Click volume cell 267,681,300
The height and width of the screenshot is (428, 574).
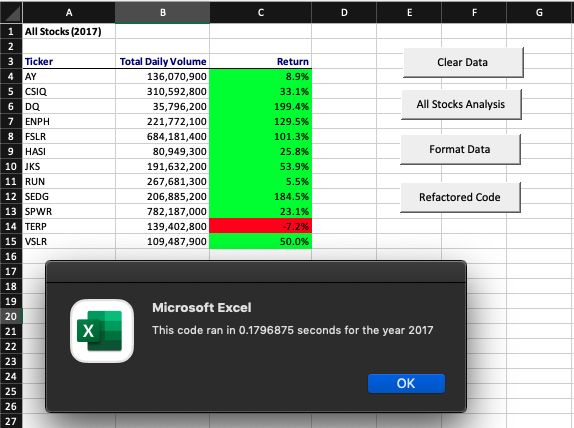[163, 182]
